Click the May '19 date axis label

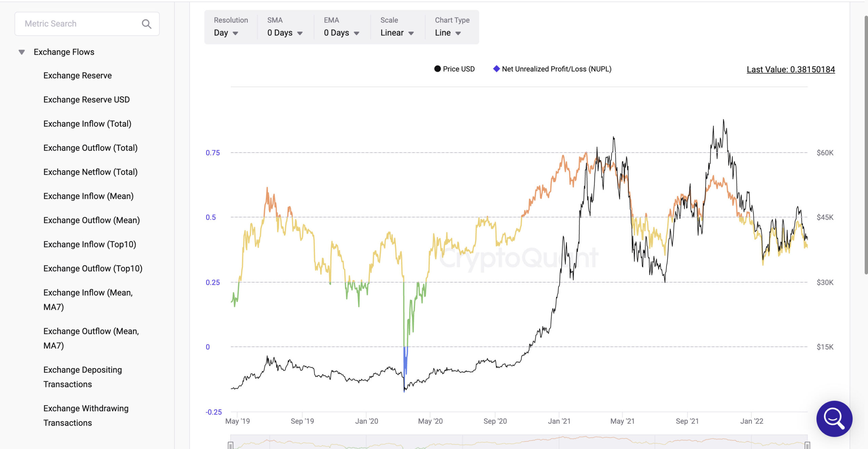coord(237,421)
